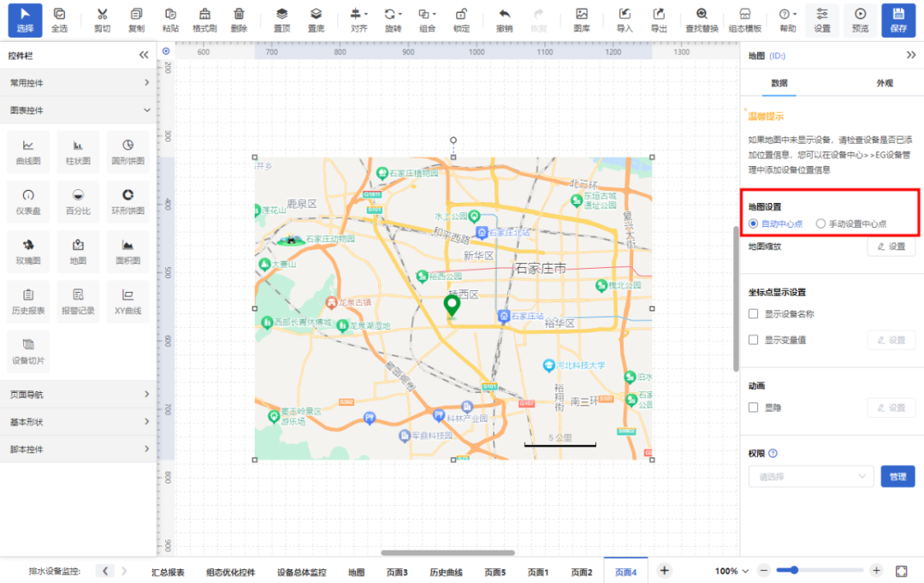
Task: Open the 请选择 permission dropdown
Action: point(811,476)
